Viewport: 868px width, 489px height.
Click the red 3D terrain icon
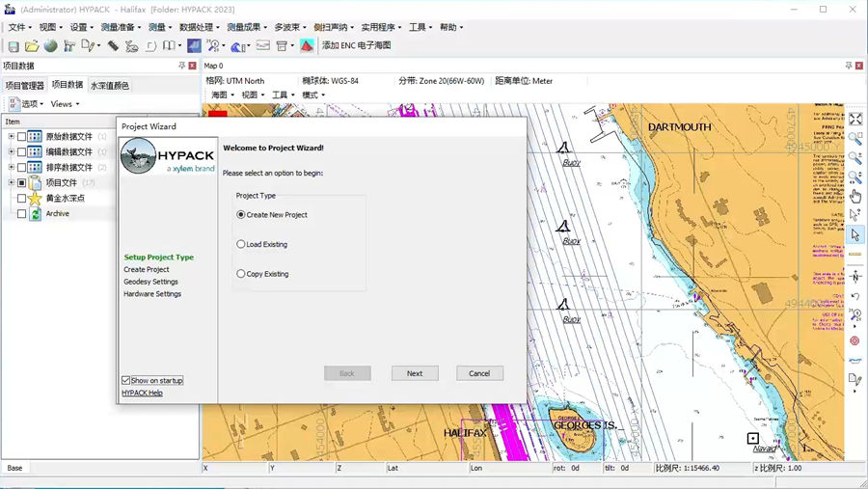(307, 45)
